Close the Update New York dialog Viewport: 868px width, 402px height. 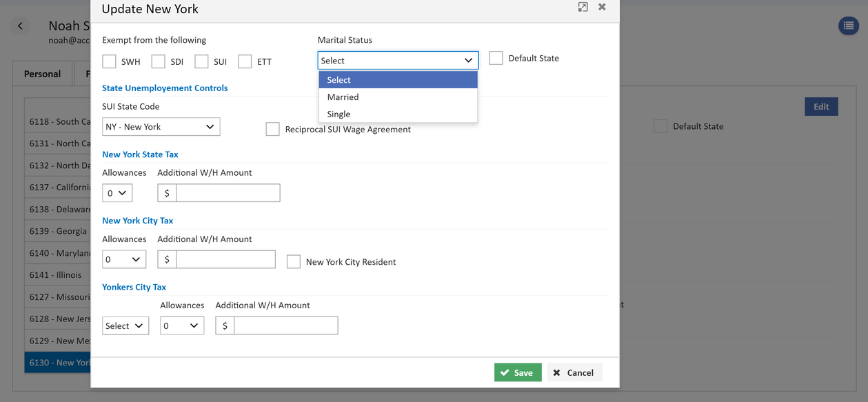(x=602, y=7)
